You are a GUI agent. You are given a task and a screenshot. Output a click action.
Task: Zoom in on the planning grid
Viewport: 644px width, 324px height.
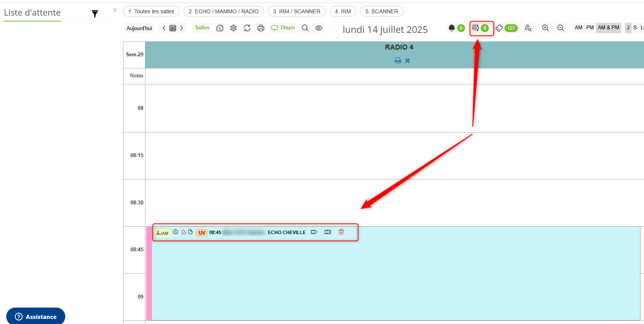(x=546, y=28)
